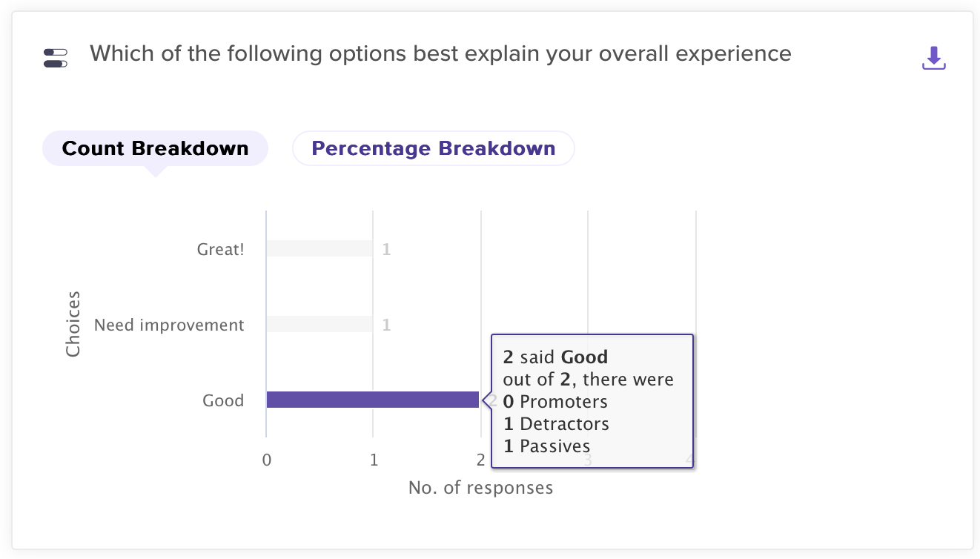This screenshot has height=559, width=980.
Task: Click the "Need improvement" choice label
Action: pos(169,325)
